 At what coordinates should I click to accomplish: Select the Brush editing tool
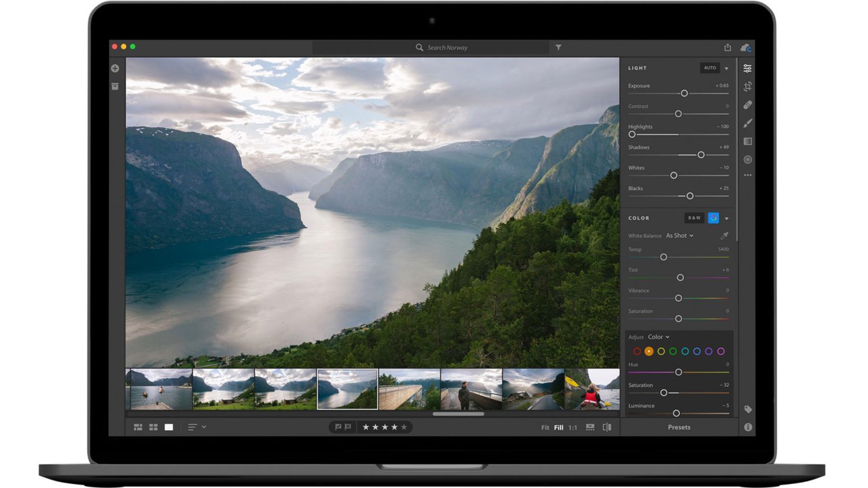click(x=748, y=123)
